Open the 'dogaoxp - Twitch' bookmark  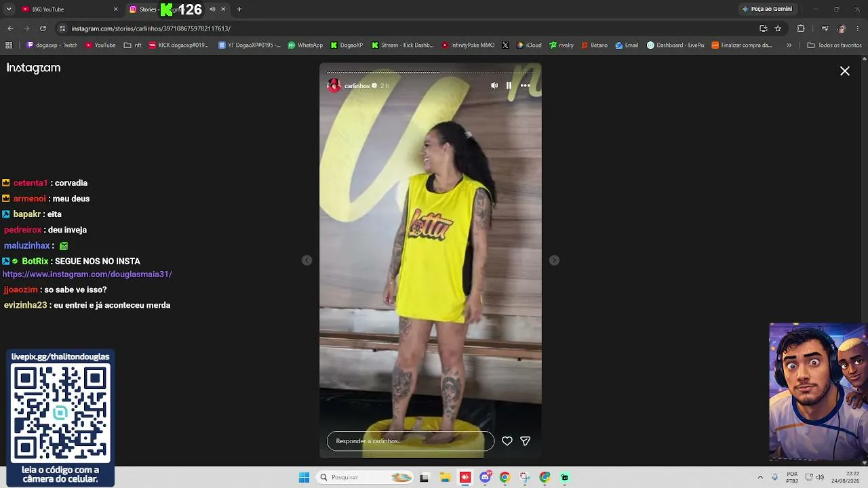[52, 45]
